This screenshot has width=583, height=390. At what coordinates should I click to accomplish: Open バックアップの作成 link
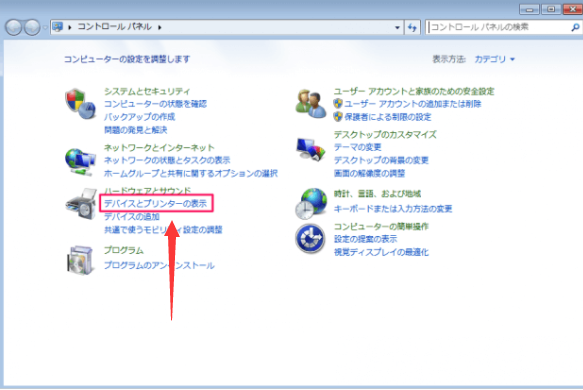(139, 117)
